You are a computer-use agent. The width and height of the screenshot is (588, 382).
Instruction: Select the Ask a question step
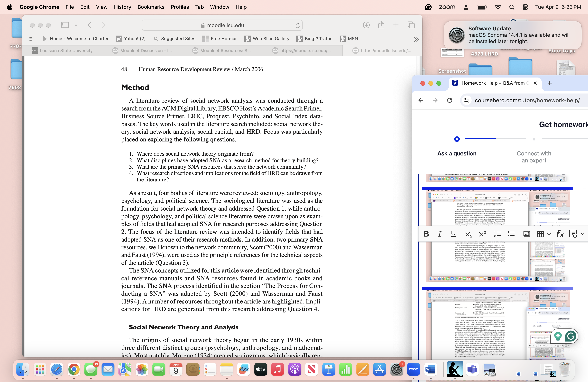pyautogui.click(x=457, y=153)
